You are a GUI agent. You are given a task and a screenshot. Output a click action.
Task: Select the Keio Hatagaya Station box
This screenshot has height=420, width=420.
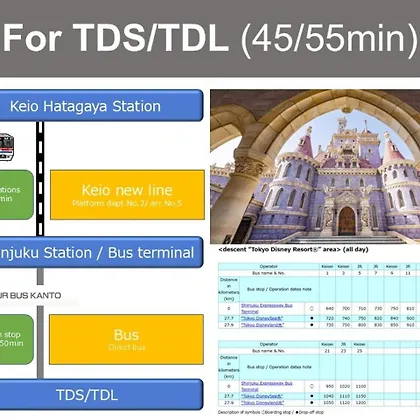tap(101, 106)
